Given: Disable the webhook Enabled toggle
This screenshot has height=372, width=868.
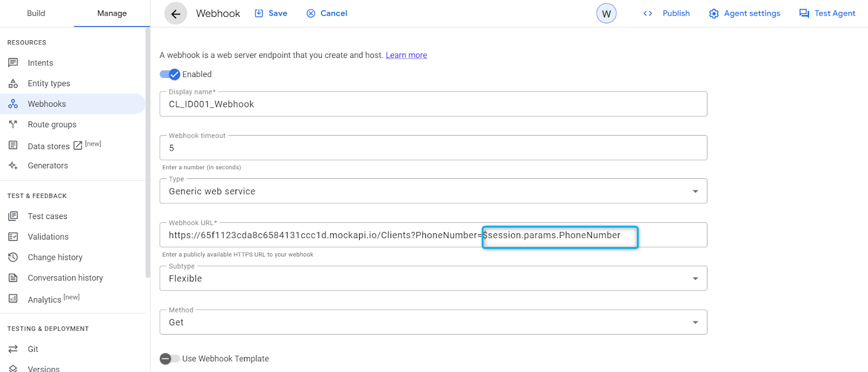Looking at the screenshot, I should click(170, 74).
